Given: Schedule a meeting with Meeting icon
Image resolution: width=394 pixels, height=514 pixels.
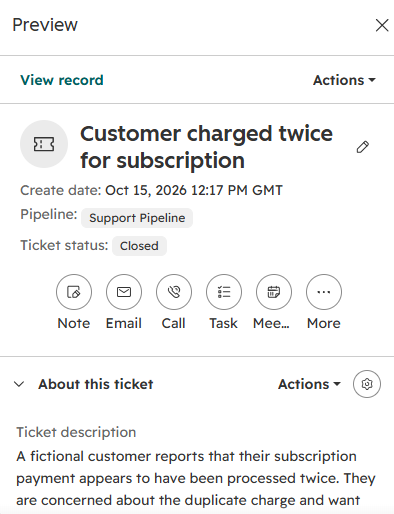Looking at the screenshot, I should [x=274, y=292].
